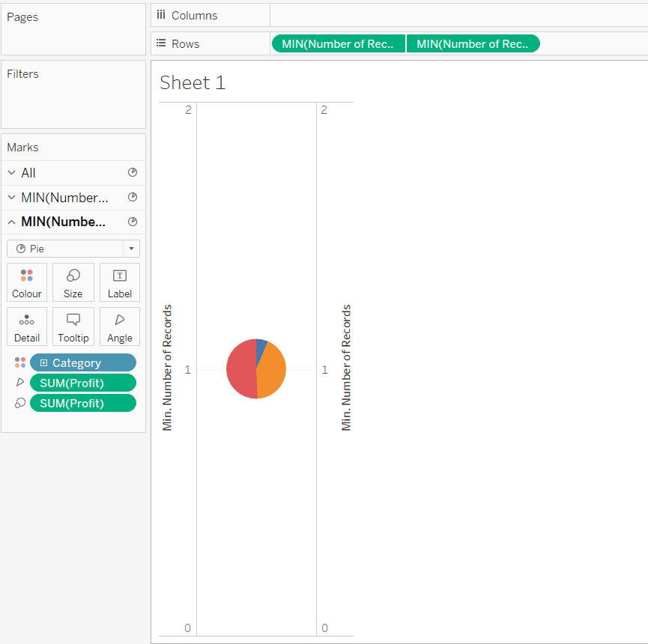Click the blue pie slice
This screenshot has height=644, width=648.
[260, 350]
